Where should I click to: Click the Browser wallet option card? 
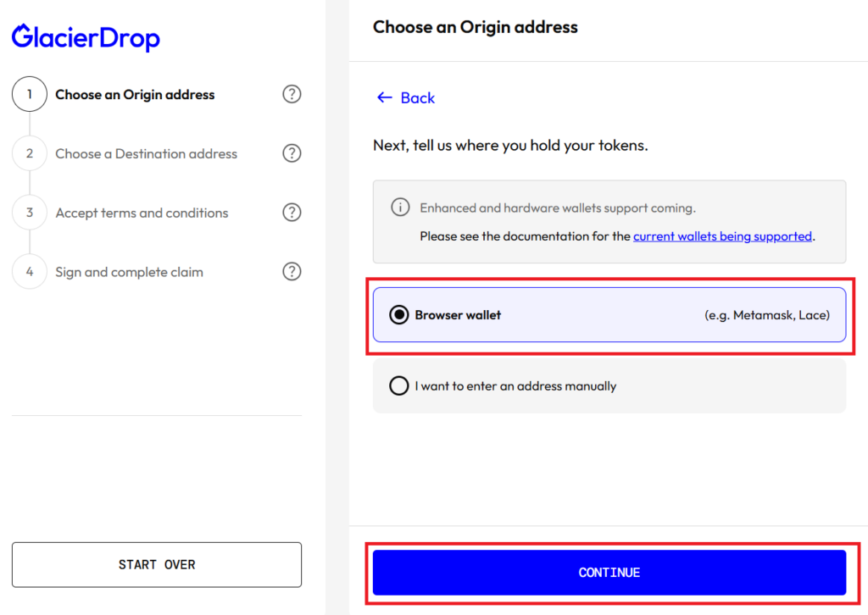tap(609, 314)
